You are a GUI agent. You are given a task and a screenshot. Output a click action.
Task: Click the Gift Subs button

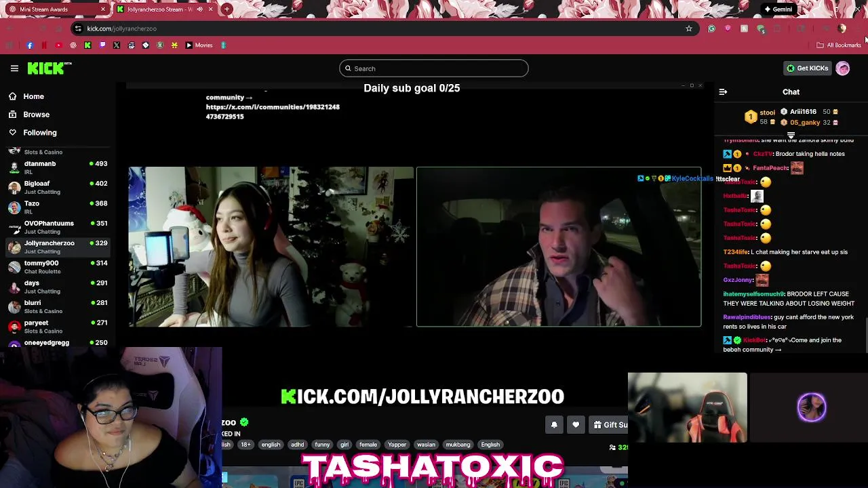(609, 425)
